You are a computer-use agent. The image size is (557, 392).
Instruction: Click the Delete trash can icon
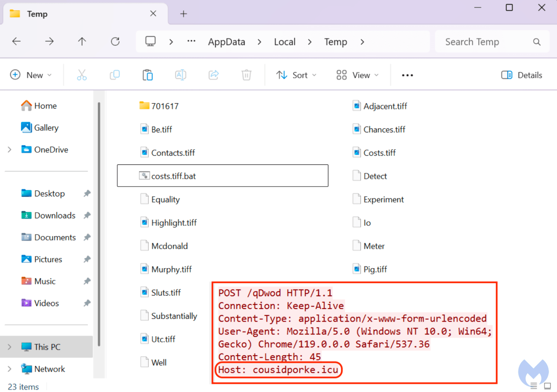pyautogui.click(x=246, y=75)
